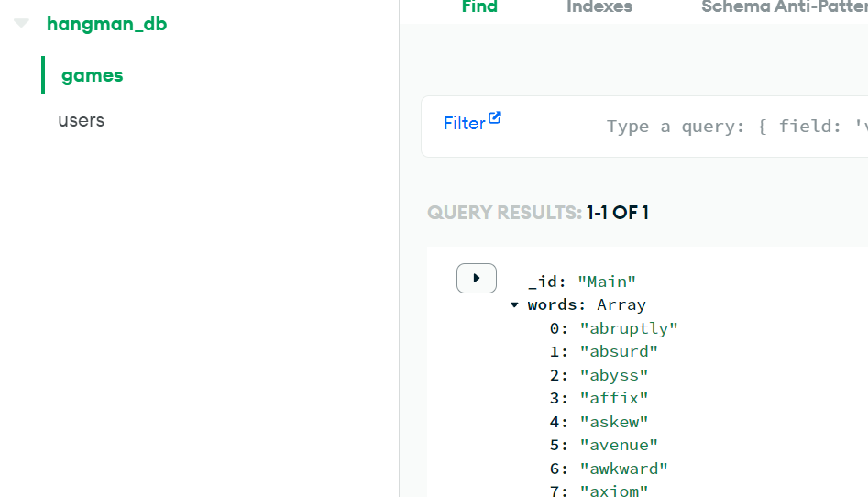This screenshot has width=868, height=497.
Task: Focus the query filter input field
Action: click(x=737, y=127)
